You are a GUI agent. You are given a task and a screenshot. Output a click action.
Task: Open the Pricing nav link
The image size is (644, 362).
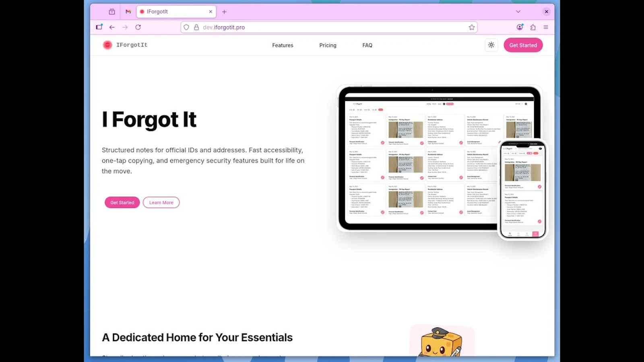pyautogui.click(x=328, y=45)
